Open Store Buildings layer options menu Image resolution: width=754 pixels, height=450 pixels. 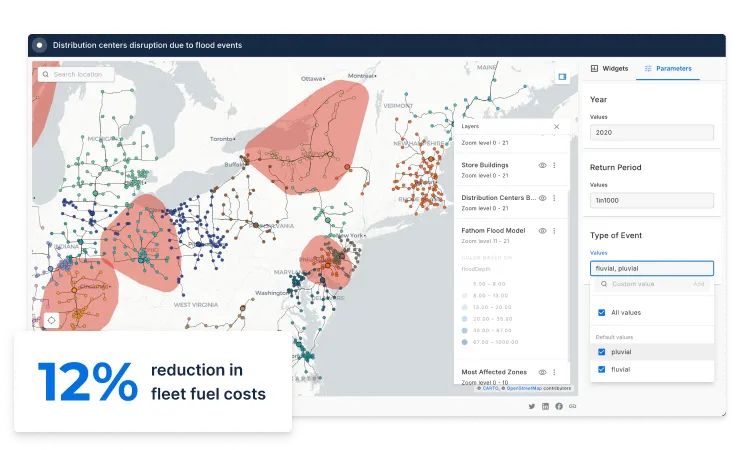pyautogui.click(x=554, y=165)
